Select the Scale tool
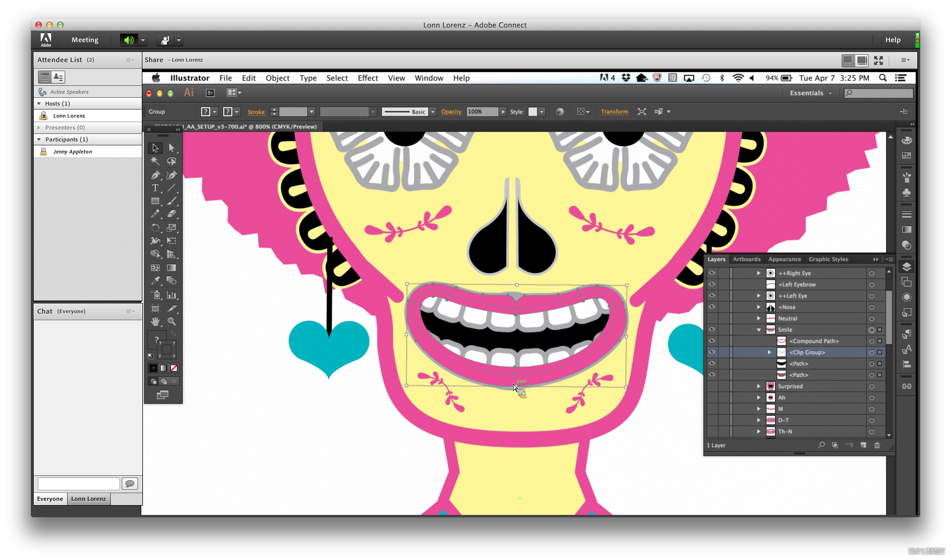 pyautogui.click(x=171, y=228)
